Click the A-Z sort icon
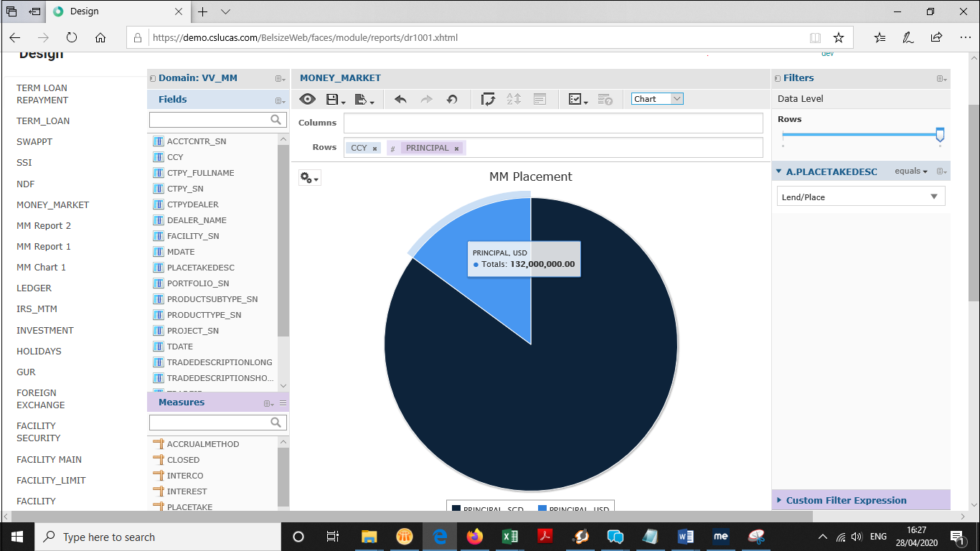 [x=514, y=100]
